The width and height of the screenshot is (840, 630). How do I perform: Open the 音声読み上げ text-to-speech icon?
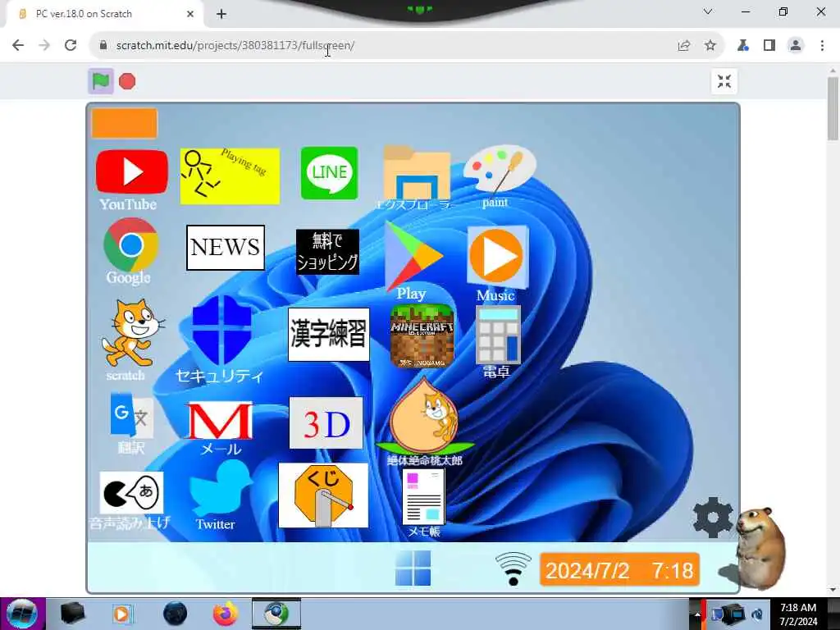point(131,493)
